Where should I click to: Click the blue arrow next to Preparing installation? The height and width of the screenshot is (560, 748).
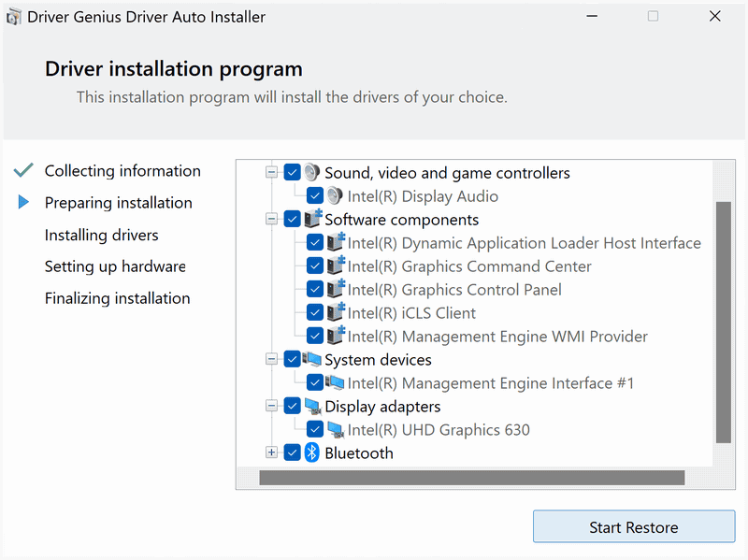(23, 202)
